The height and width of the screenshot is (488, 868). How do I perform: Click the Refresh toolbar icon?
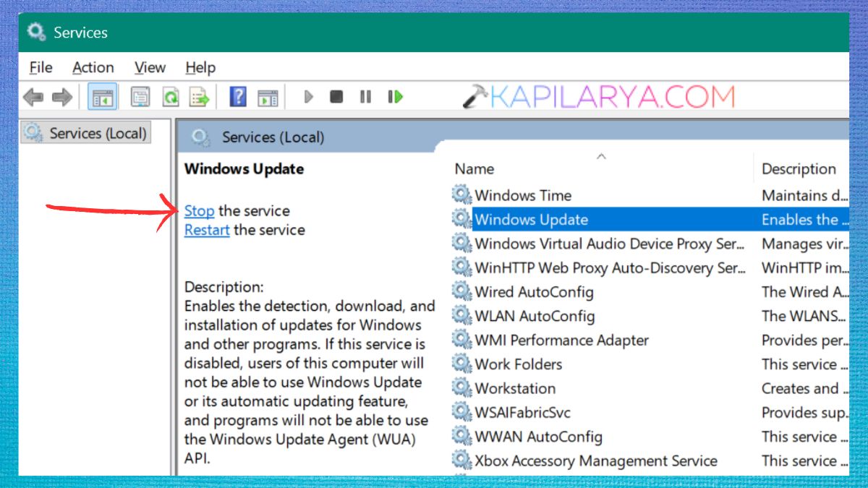pyautogui.click(x=171, y=96)
